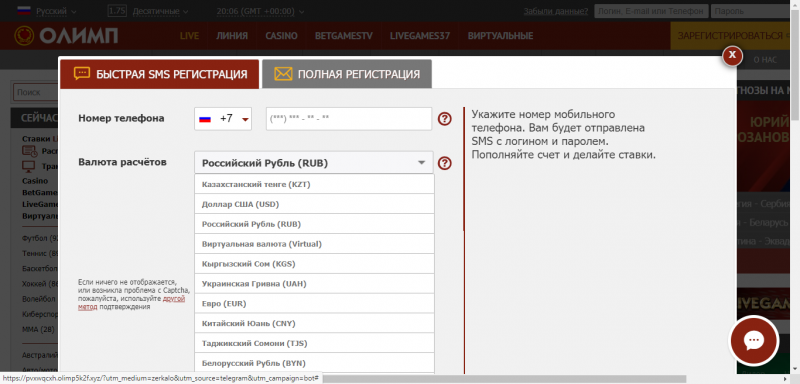Select Украинская Гривна (UAH) option
This screenshot has width=800, height=384.
coord(314,284)
